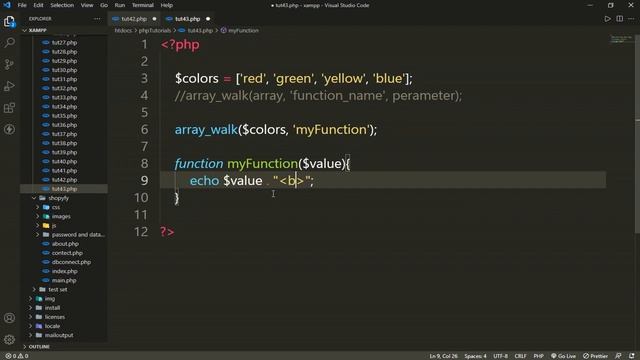Viewport: 640px width, 360px height.
Task: Open the Help menu
Action: (x=167, y=5)
